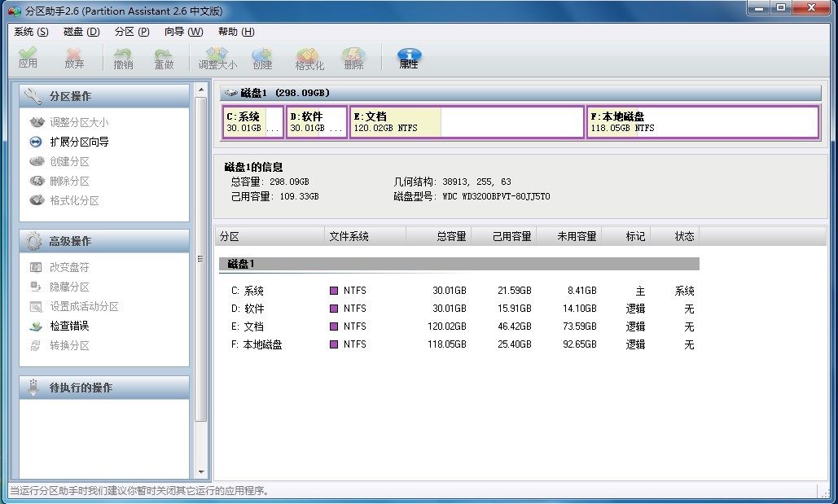Click the 应用 (Apply) toolbar icon

click(x=28, y=58)
